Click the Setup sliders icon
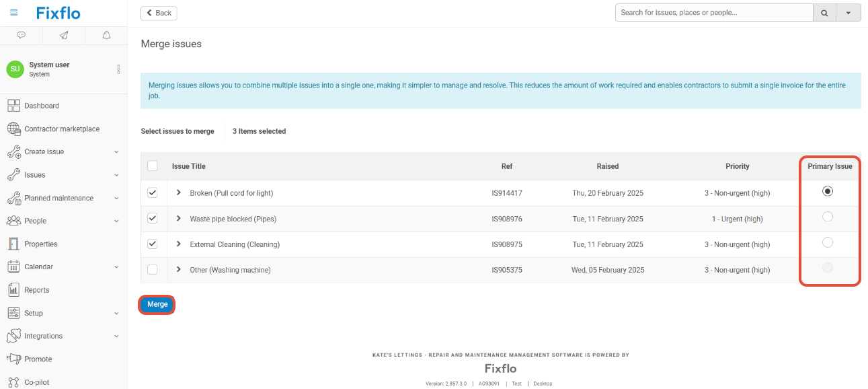The height and width of the screenshot is (389, 868). click(x=13, y=313)
